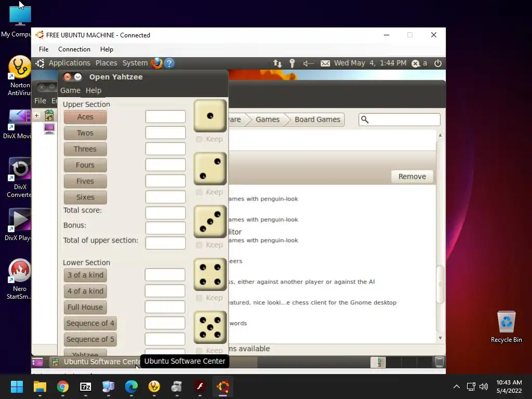The width and height of the screenshot is (532, 399).
Task: Open Google Chrome from the taskbar
Action: [x=63, y=387]
